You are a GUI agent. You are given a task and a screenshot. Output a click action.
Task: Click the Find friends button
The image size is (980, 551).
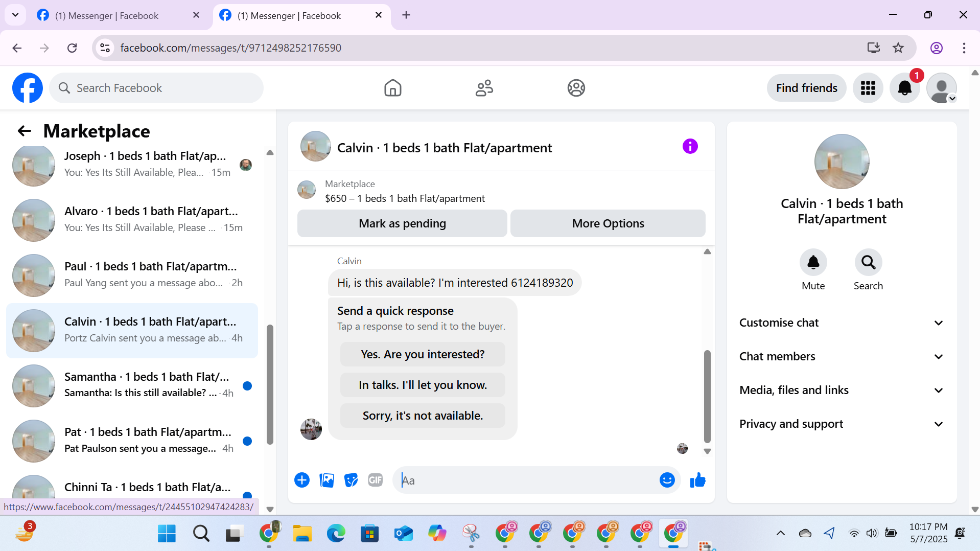[x=806, y=88]
